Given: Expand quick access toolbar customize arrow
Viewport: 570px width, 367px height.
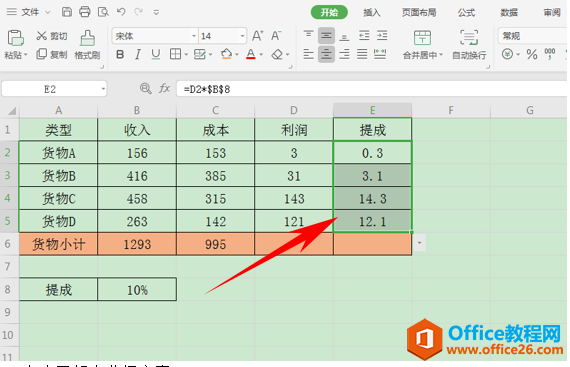Looking at the screenshot, I should 156,12.
